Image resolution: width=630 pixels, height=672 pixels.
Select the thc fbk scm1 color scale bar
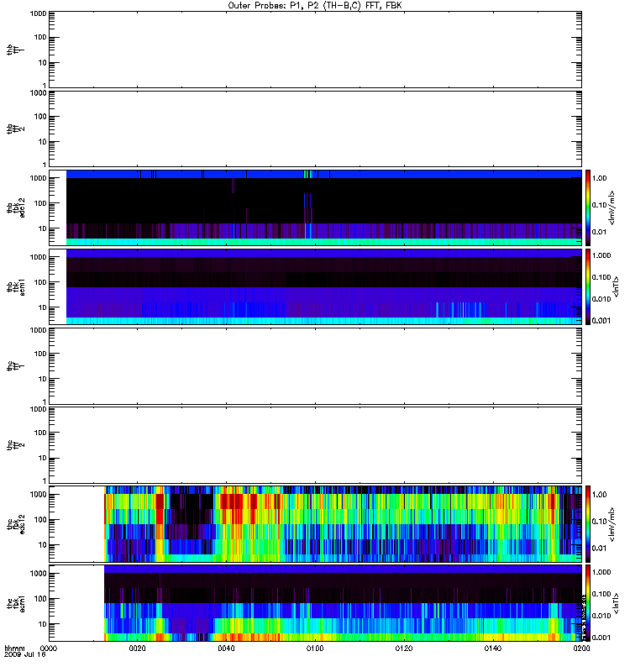coord(588,603)
